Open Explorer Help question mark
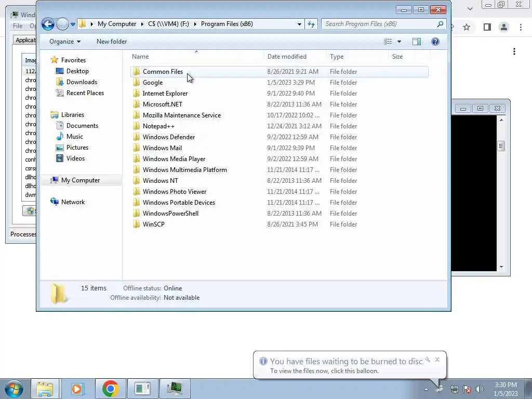 pyautogui.click(x=435, y=42)
